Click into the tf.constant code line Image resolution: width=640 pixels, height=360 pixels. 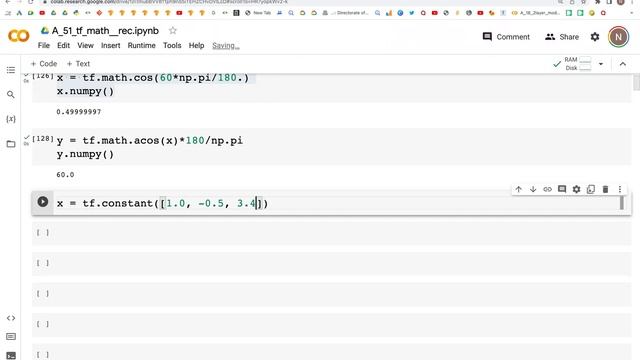(162, 203)
